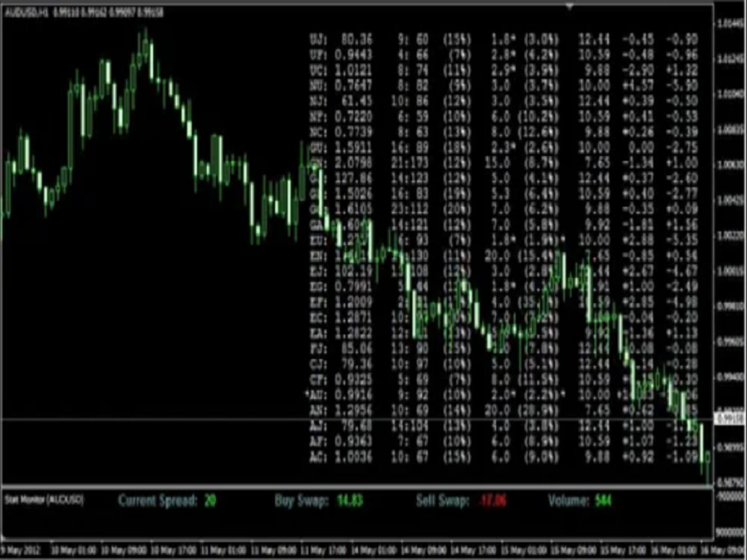
Task: Click the UJ pair label
Action: [317, 39]
